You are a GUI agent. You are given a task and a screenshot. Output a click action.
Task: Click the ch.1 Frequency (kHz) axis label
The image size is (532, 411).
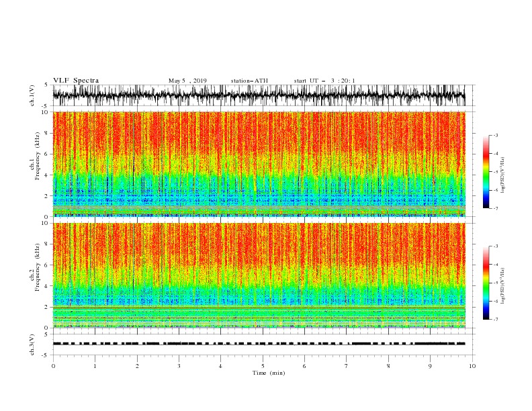coord(35,156)
